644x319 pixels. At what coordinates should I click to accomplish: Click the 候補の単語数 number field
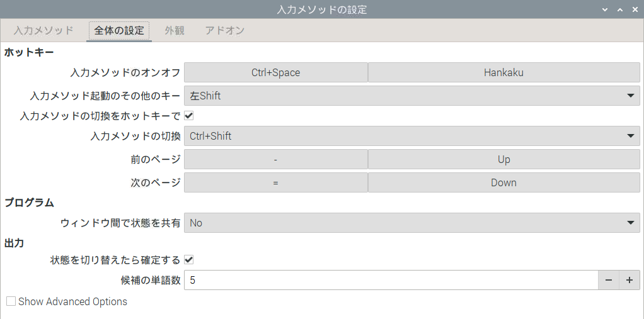(x=391, y=280)
